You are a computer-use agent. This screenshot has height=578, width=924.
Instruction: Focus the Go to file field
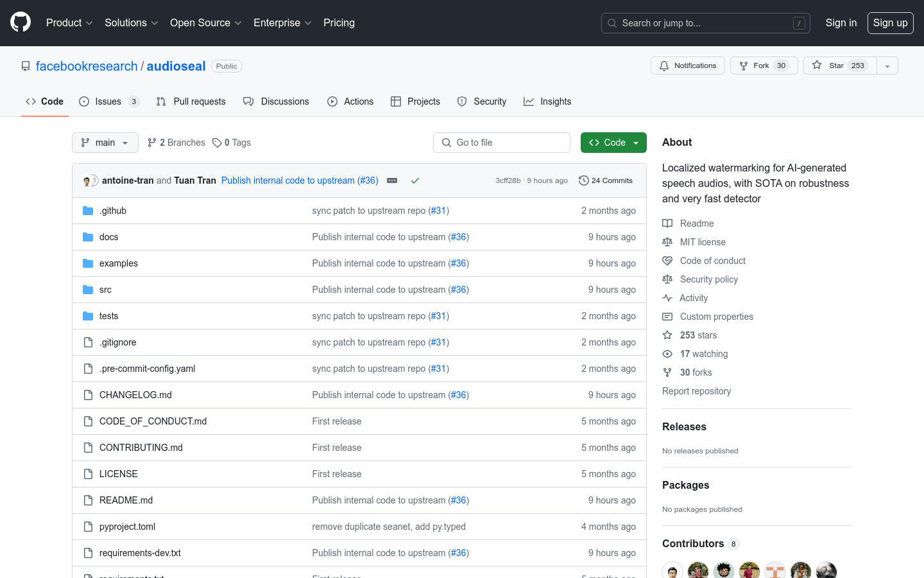(502, 143)
